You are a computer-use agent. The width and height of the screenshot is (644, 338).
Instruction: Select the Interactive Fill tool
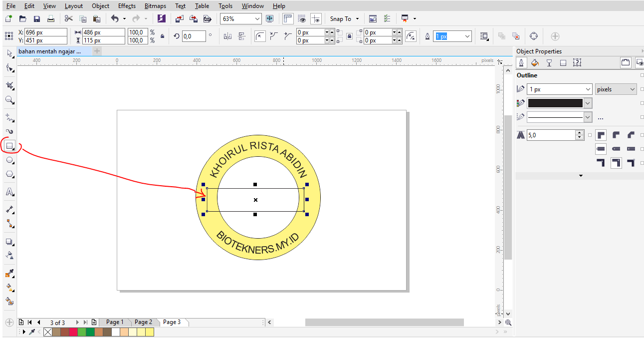[x=9, y=288]
